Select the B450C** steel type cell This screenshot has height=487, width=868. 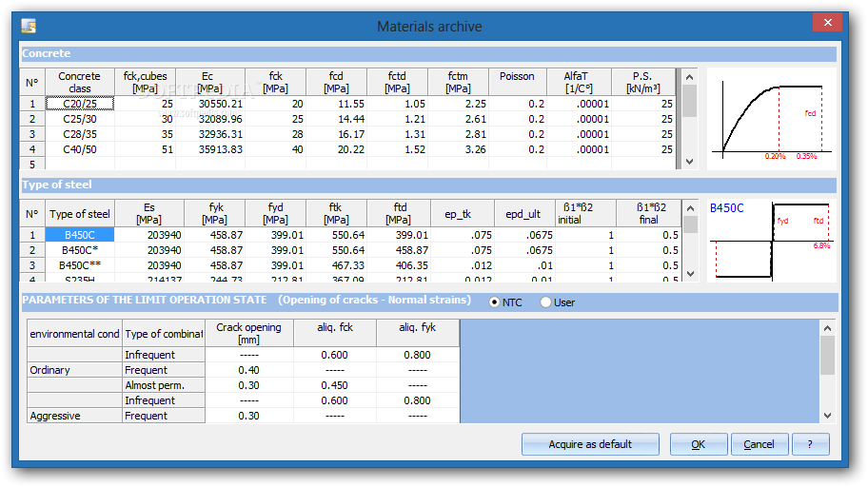coord(80,265)
